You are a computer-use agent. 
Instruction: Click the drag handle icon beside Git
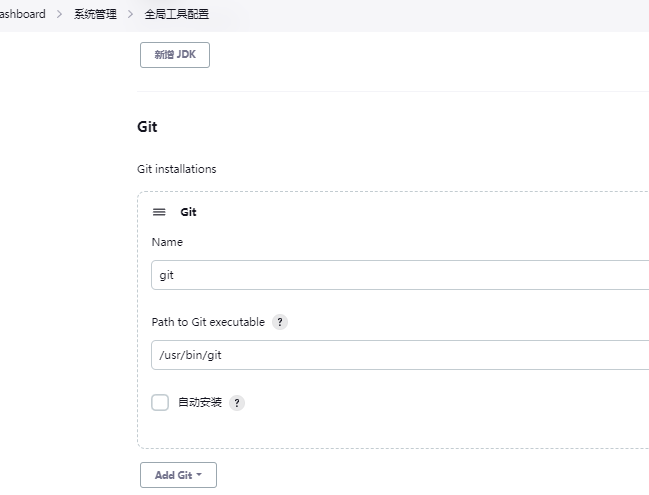pyautogui.click(x=159, y=212)
